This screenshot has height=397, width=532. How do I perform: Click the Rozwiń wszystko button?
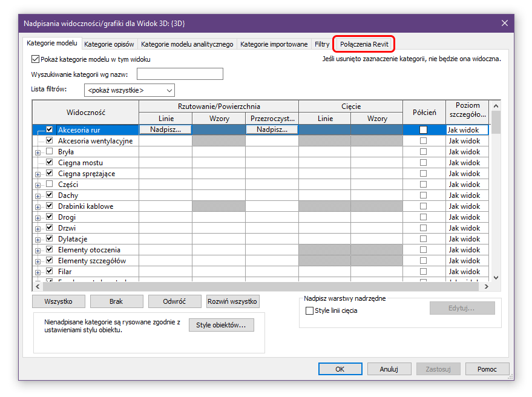[x=232, y=301]
